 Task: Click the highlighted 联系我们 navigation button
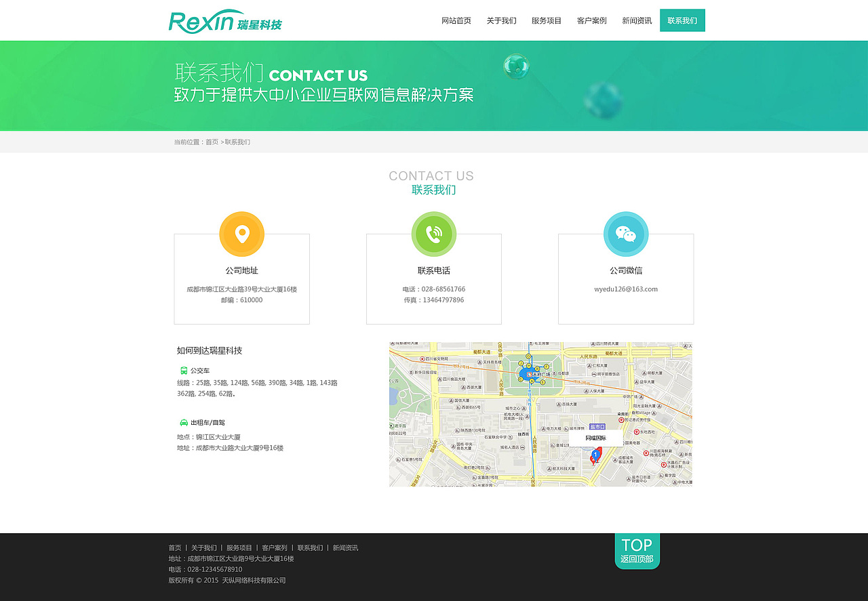point(682,20)
